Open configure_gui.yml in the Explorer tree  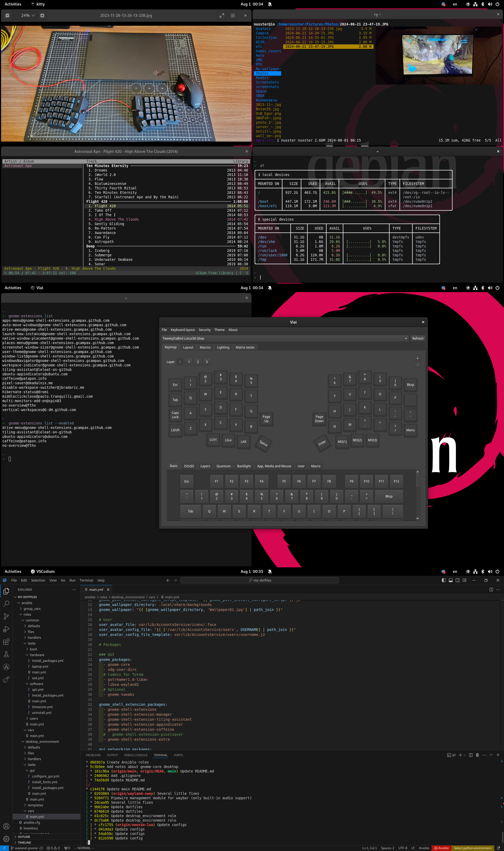coord(45,776)
